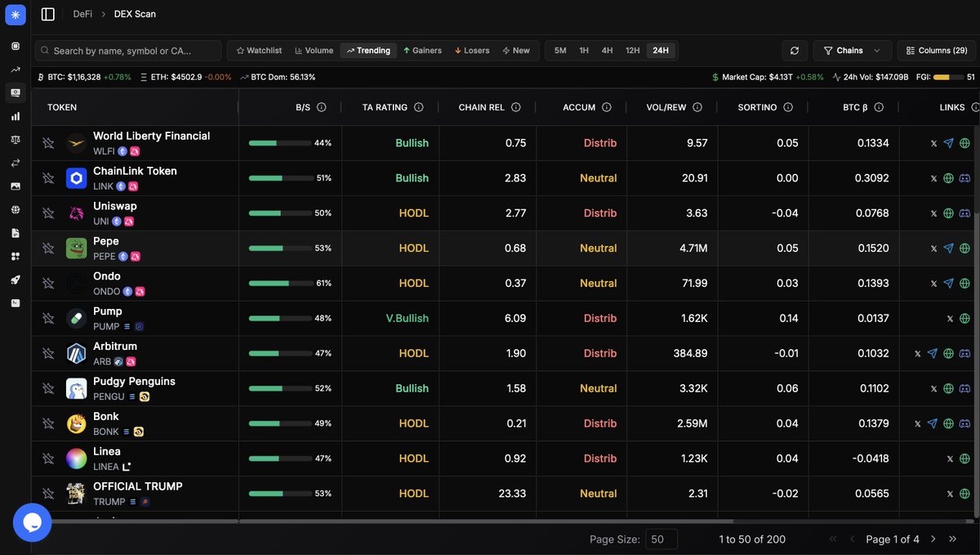Click the horizontal table scrollbar

(487, 521)
